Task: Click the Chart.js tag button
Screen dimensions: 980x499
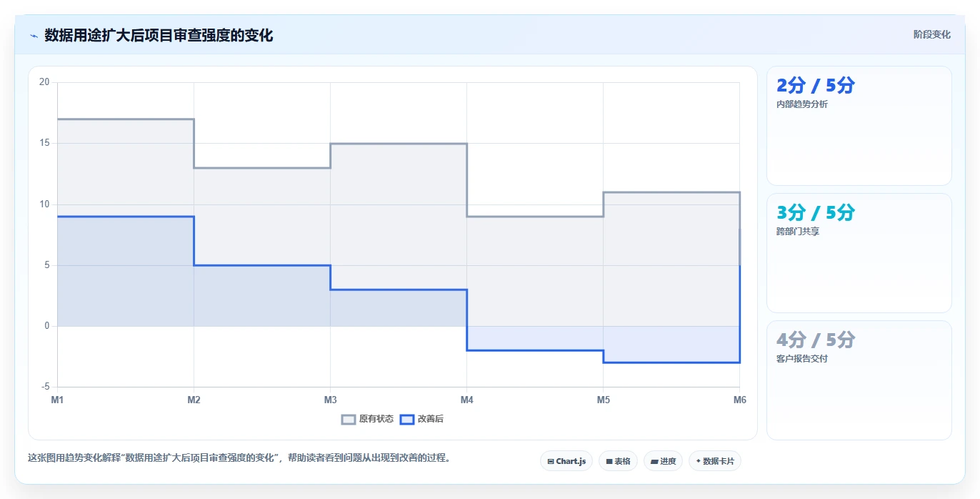Action: [566, 461]
